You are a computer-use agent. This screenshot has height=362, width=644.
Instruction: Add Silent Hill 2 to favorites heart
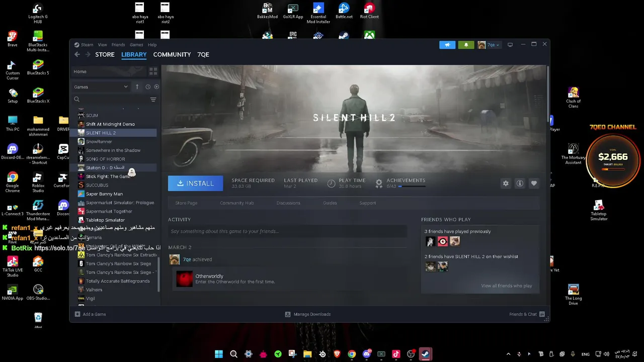(x=534, y=184)
